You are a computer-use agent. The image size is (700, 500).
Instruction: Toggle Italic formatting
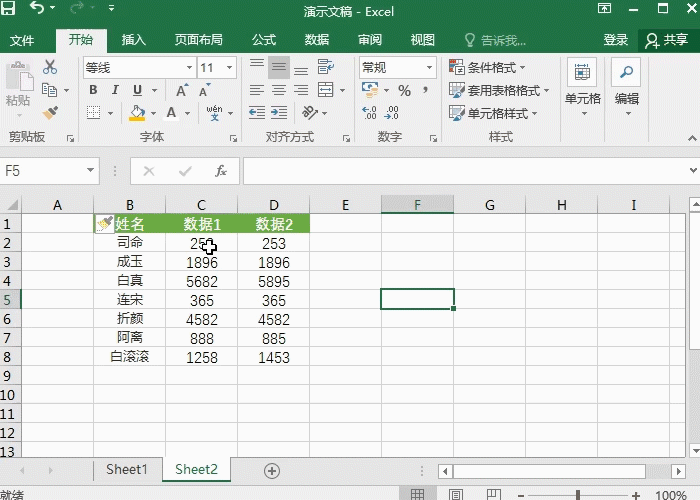point(115,90)
